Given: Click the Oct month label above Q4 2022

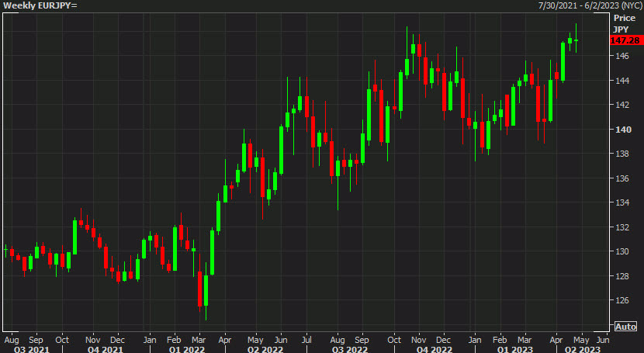Looking at the screenshot, I should pyautogui.click(x=394, y=340).
